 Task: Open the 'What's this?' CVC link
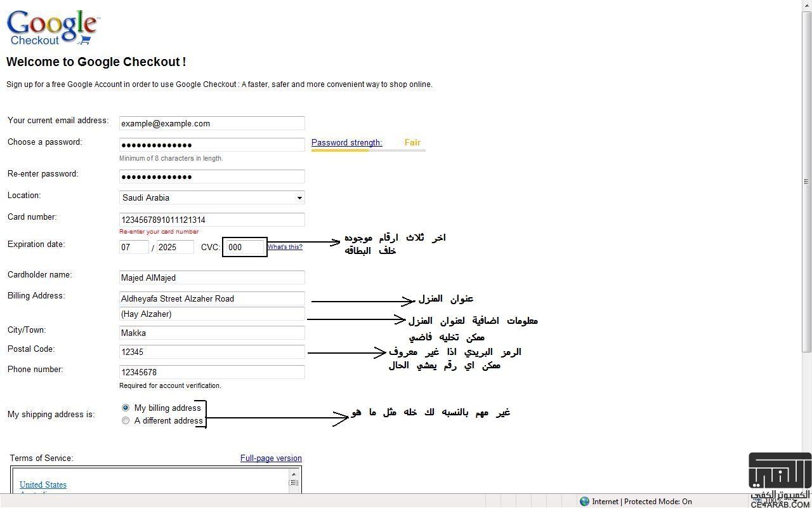(285, 247)
